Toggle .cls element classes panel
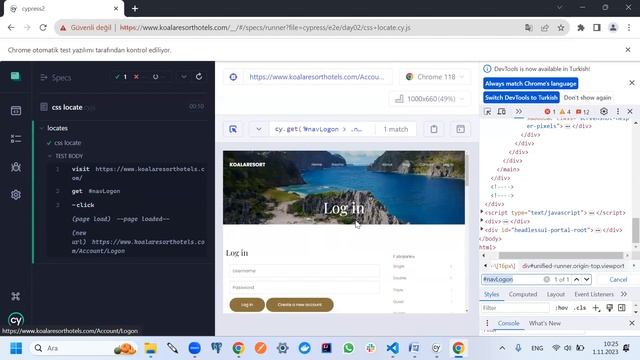This screenshot has width=640, height=360. [580, 308]
